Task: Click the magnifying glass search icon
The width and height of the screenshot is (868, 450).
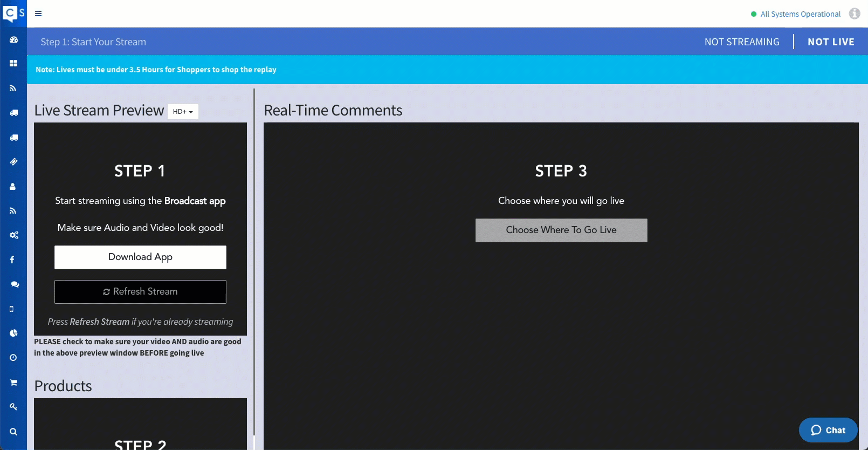Action: tap(13, 432)
